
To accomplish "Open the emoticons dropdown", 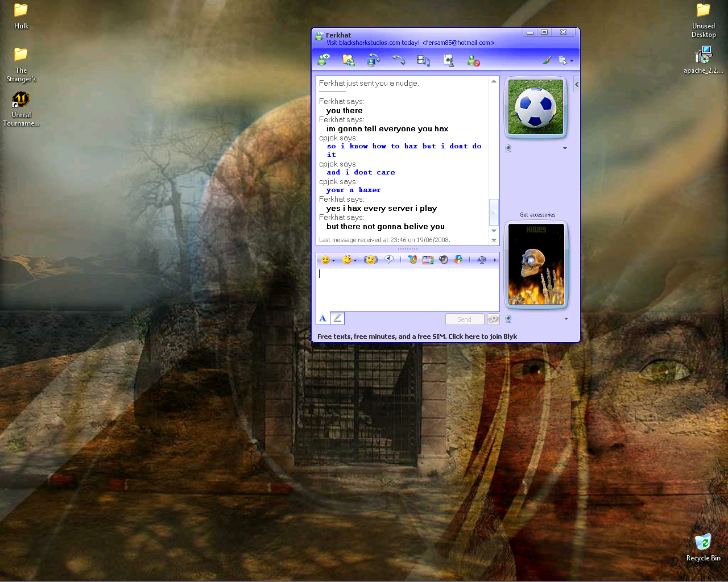I will [333, 260].
